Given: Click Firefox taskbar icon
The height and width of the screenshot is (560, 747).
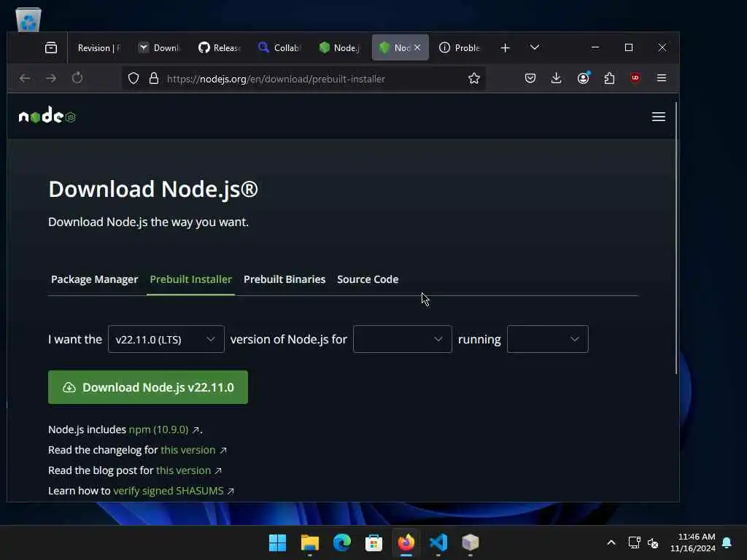Looking at the screenshot, I should click(406, 542).
